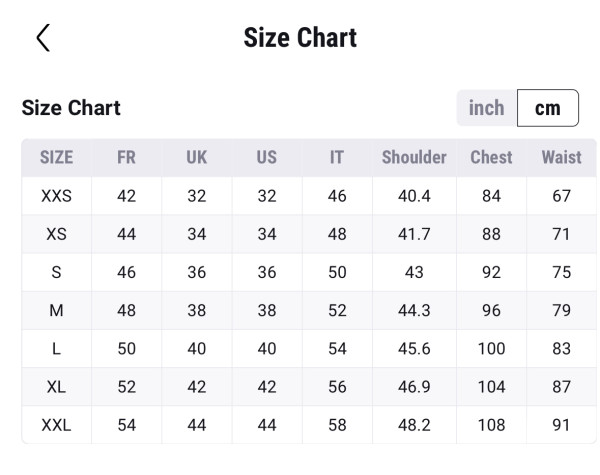Tap the back arrow icon
The image size is (600, 475).
pos(42,38)
